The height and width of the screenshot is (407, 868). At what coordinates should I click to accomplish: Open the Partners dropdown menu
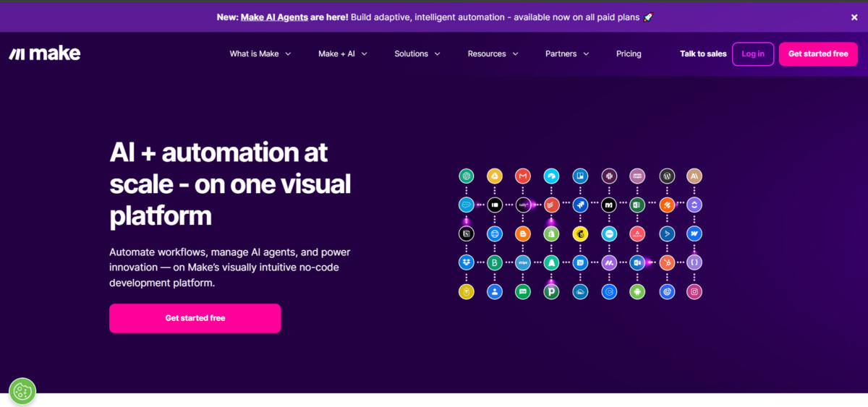[567, 53]
